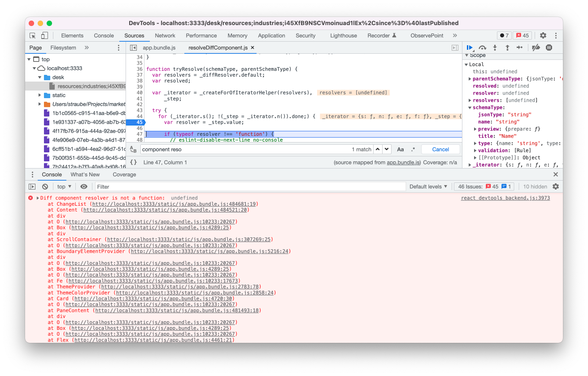Expand the parentSchemaType scope variable
This screenshot has height=376, width=588.
point(470,79)
